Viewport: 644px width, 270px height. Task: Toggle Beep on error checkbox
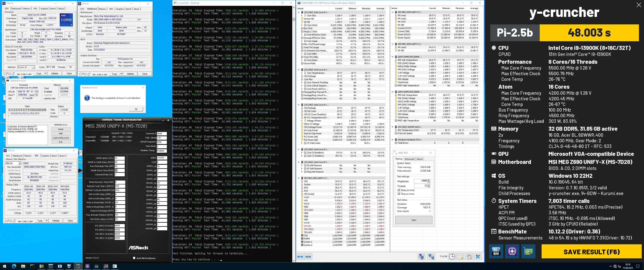(x=399, y=190)
